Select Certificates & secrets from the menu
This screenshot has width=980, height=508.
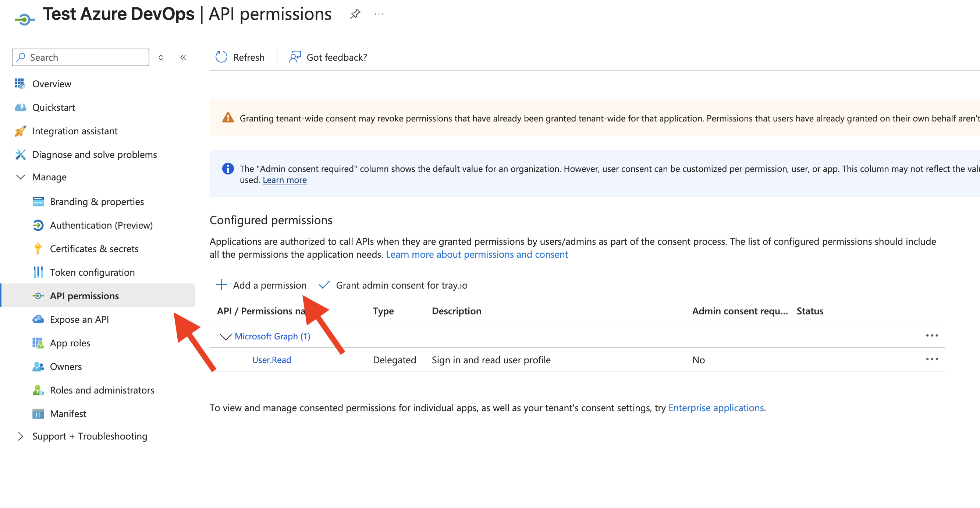click(94, 249)
